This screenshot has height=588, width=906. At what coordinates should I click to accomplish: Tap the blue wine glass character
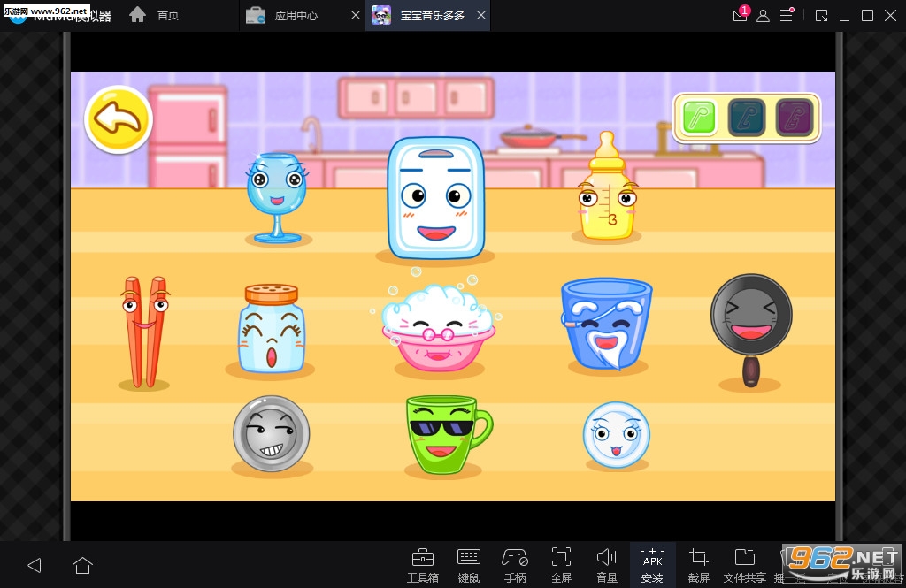pyautogui.click(x=277, y=195)
